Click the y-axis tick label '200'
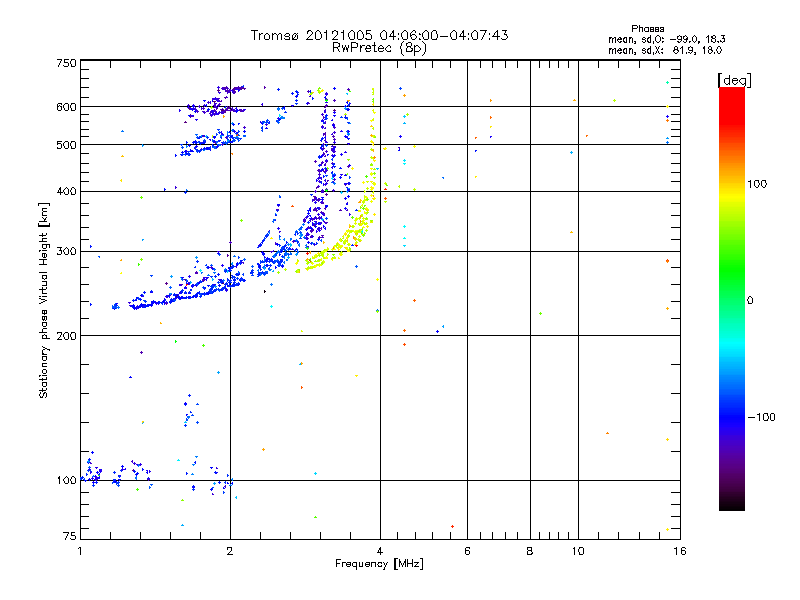The width and height of the screenshot is (800, 600). tap(66, 336)
